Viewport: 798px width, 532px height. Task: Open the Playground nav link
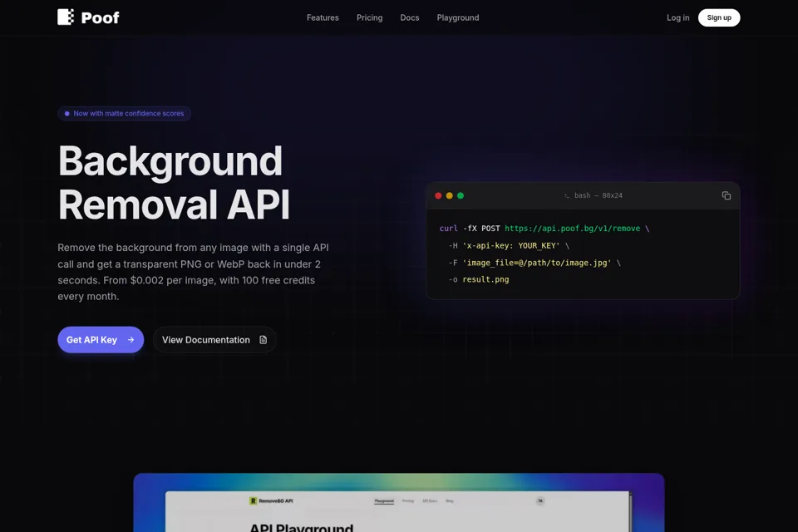(458, 17)
